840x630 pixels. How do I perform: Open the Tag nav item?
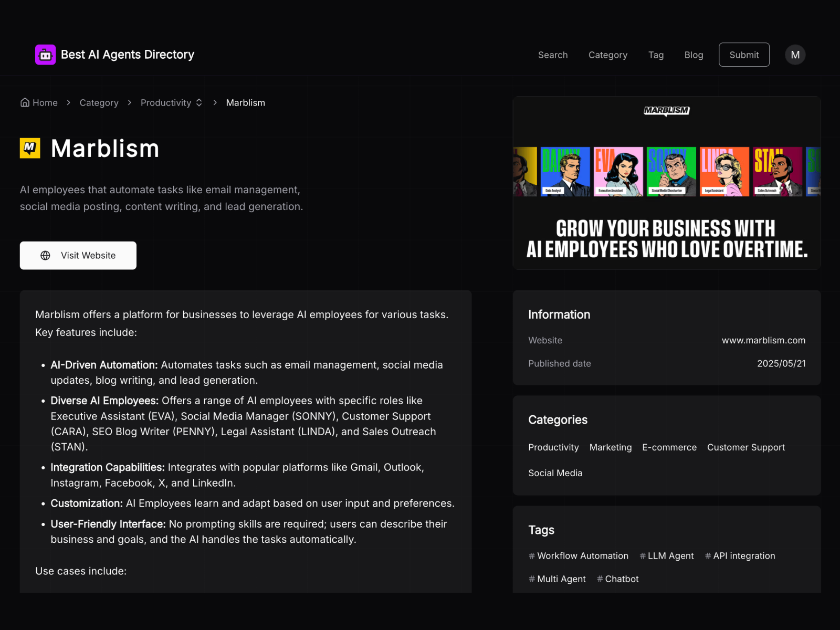coord(656,55)
